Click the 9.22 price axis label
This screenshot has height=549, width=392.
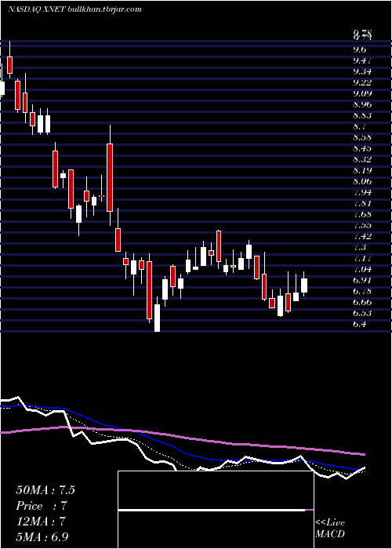(x=362, y=82)
